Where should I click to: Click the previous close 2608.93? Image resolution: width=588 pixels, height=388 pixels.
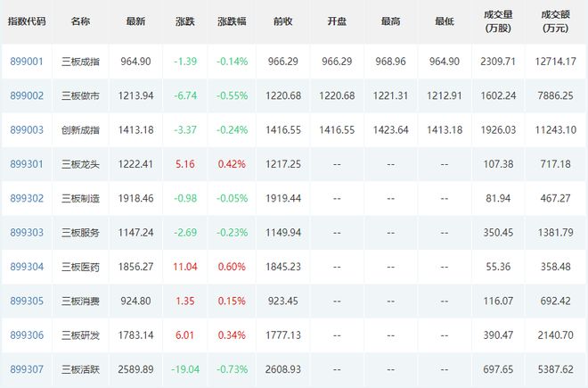click(282, 369)
